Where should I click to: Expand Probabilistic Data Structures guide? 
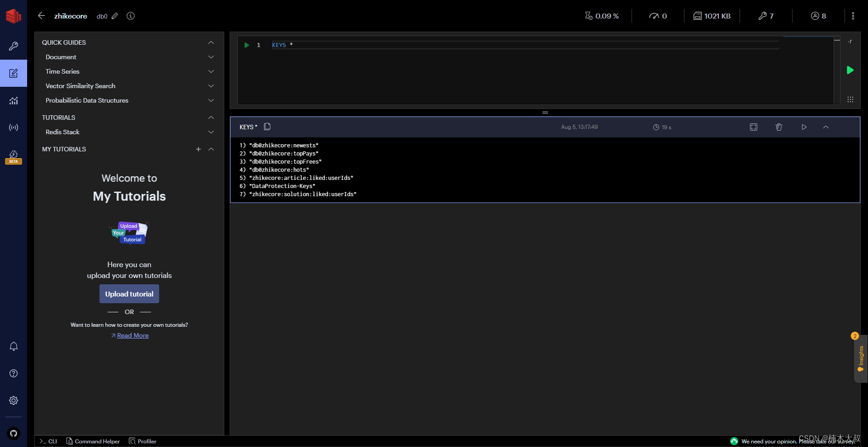(x=211, y=100)
